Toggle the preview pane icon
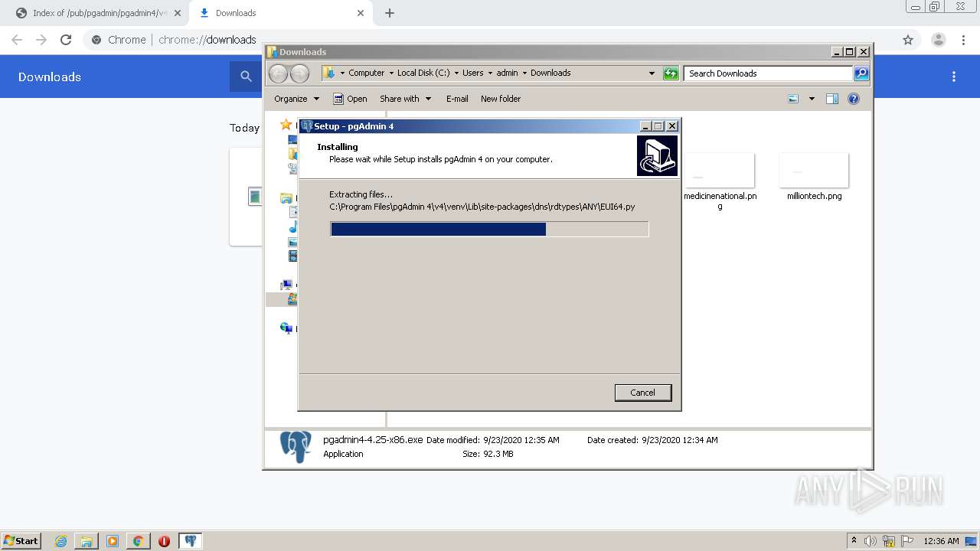This screenshot has height=551, width=980. [x=832, y=99]
